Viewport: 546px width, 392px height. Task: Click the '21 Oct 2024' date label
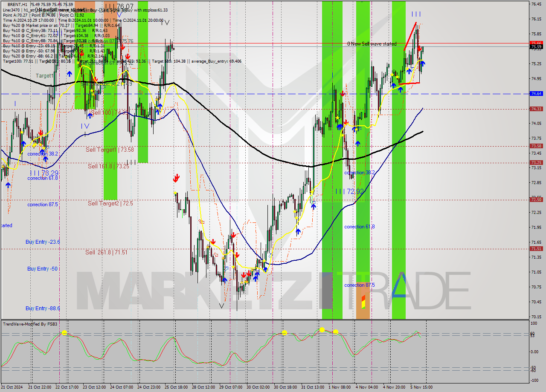(12, 387)
